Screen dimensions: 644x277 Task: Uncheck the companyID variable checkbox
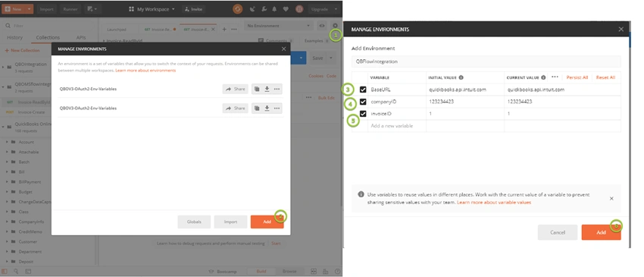click(363, 102)
